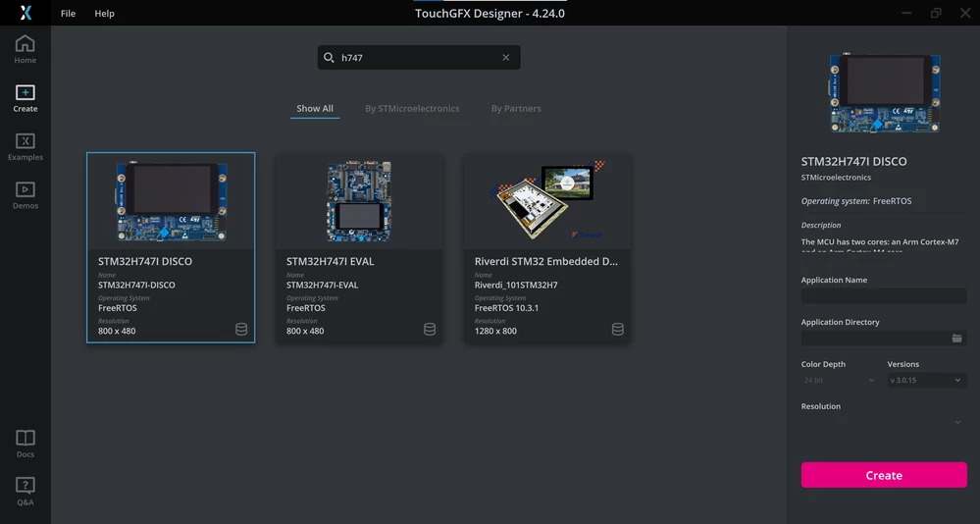This screenshot has width=980, height=524.
Task: Click the FreeRTOS 10.3.1 text
Action: (506, 308)
